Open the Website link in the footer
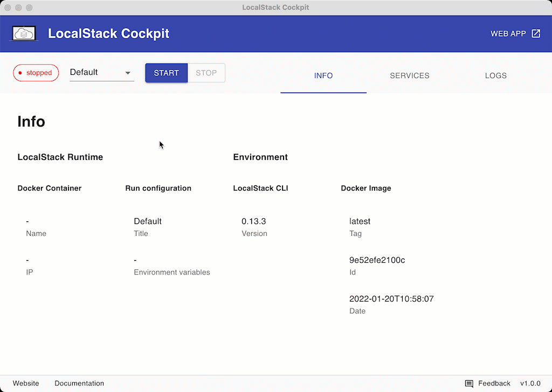The image size is (552, 392). click(26, 383)
